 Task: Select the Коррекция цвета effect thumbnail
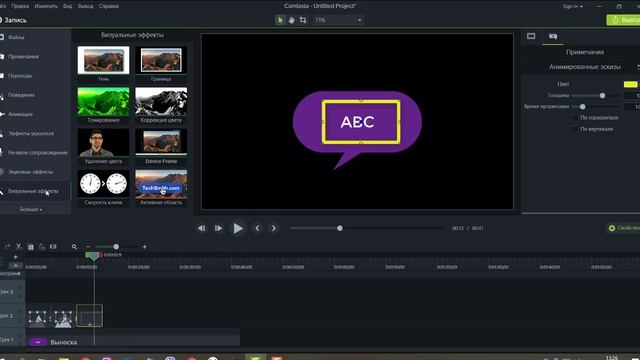(x=161, y=101)
